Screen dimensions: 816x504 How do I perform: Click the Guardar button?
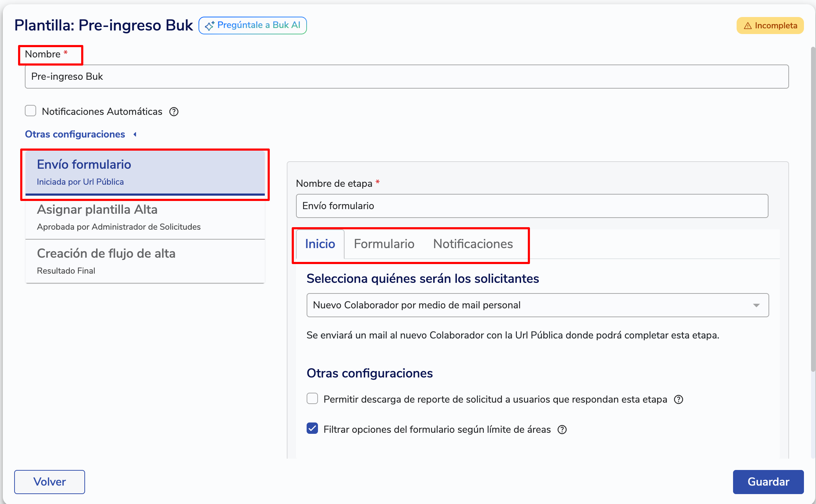pos(768,482)
